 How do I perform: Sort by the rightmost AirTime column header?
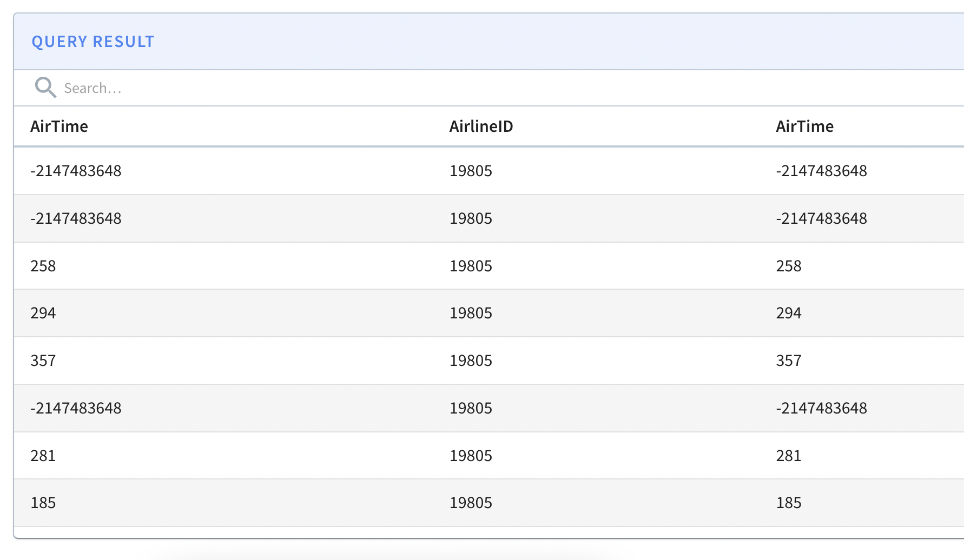pyautogui.click(x=804, y=126)
